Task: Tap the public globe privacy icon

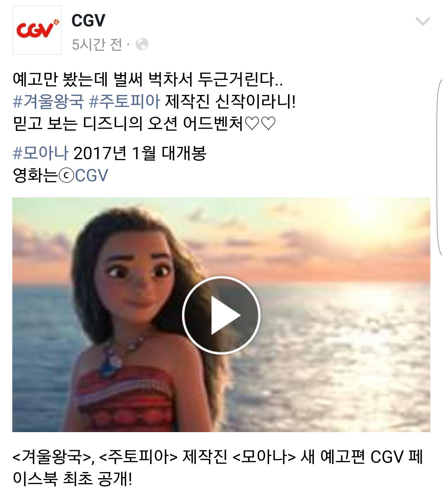Action: tap(142, 45)
